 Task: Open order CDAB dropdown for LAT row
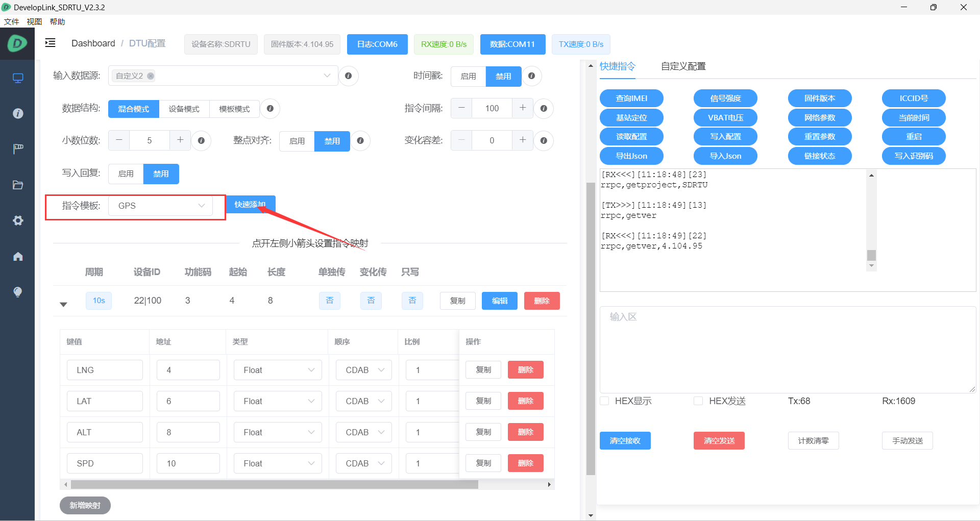[x=364, y=401]
